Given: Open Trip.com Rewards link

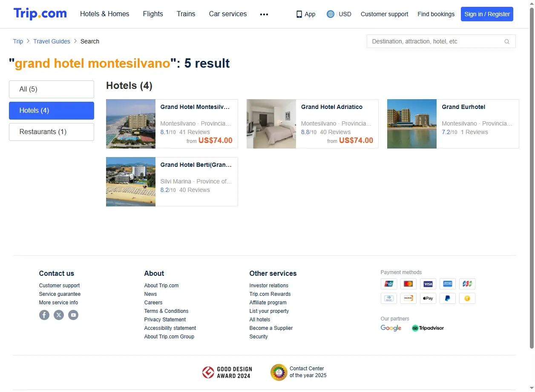Looking at the screenshot, I should 270,294.
